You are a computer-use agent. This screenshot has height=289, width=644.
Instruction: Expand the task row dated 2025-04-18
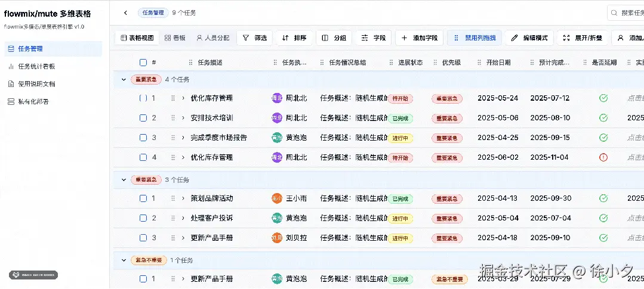coord(183,238)
